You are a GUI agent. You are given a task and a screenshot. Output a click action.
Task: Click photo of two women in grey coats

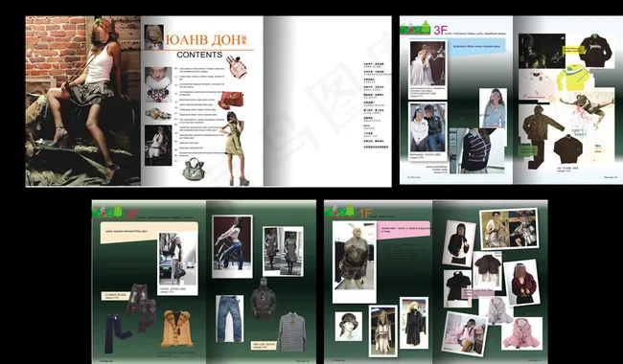(x=283, y=251)
